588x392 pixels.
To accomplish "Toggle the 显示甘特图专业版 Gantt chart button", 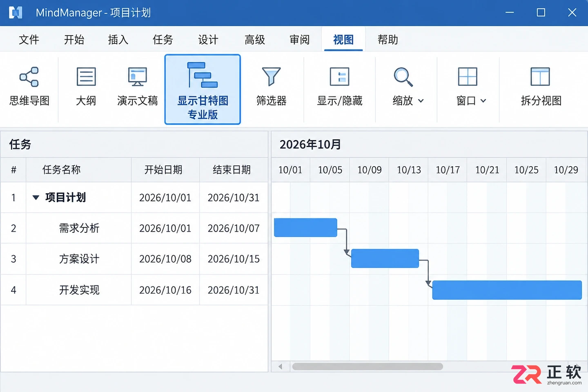I will click(x=203, y=89).
